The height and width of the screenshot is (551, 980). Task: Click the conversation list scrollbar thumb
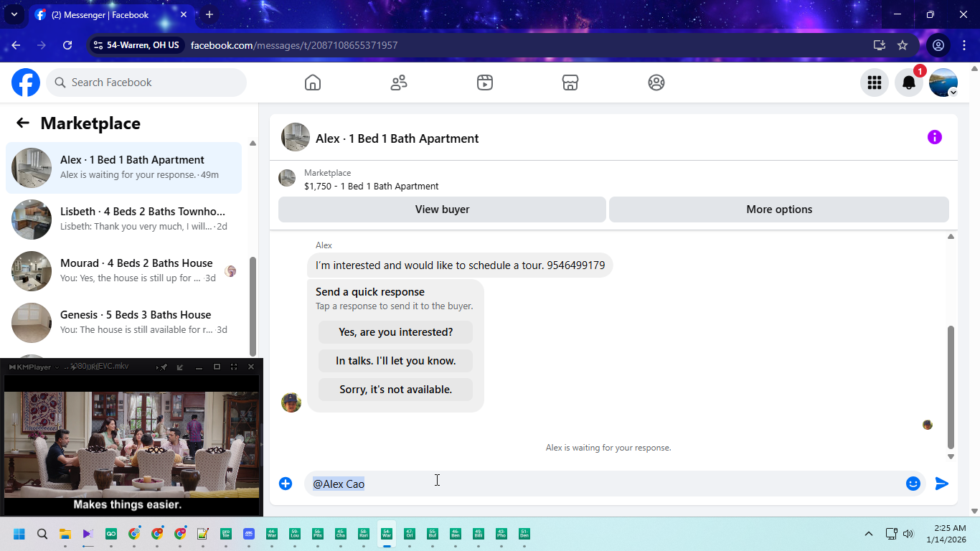pos(253,305)
